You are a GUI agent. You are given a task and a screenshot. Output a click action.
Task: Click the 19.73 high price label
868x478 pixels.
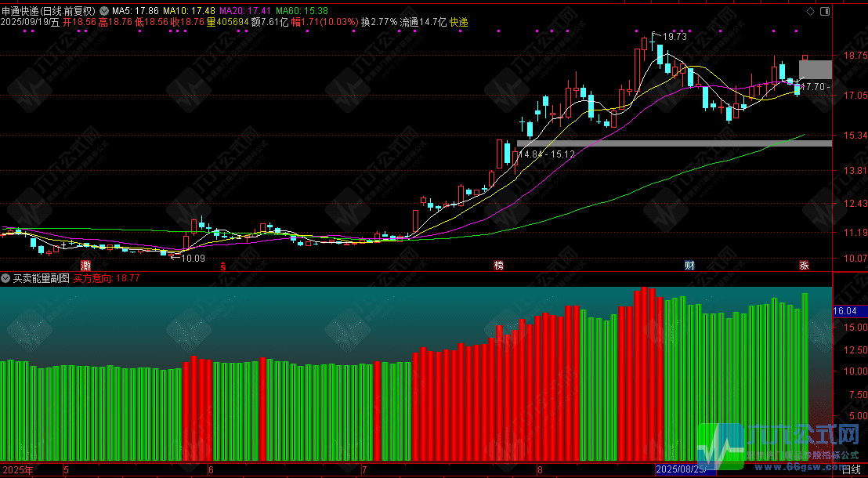pos(675,37)
